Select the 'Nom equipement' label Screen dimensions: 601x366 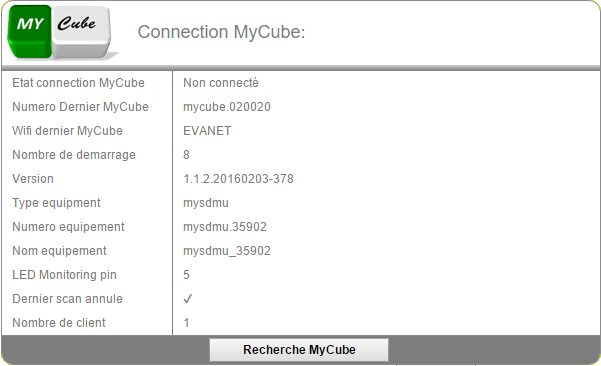coord(59,251)
